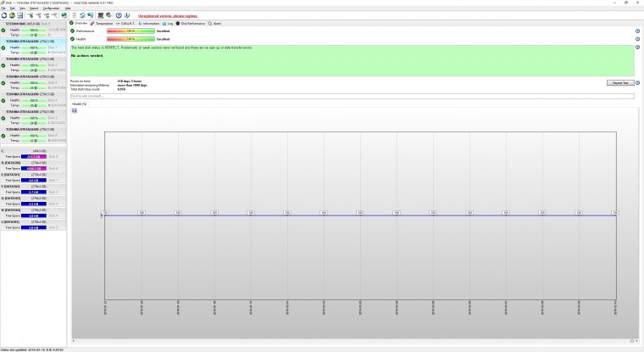Select the [DATA301] volume row
Image resolution: width=644 pixels, height=352 pixels.
tap(33, 177)
